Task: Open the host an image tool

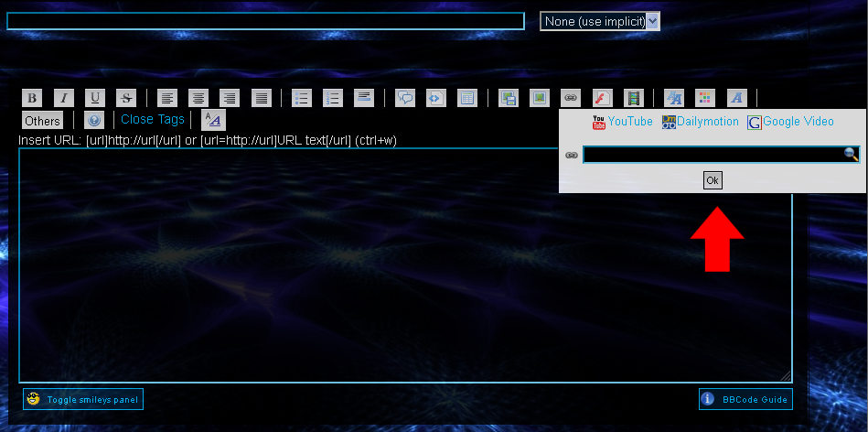Action: (x=509, y=99)
